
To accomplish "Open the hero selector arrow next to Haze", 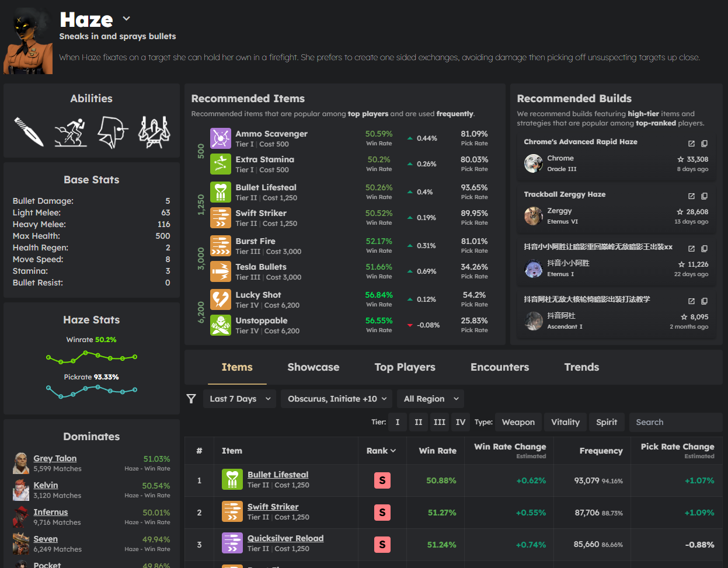I will click(x=126, y=19).
